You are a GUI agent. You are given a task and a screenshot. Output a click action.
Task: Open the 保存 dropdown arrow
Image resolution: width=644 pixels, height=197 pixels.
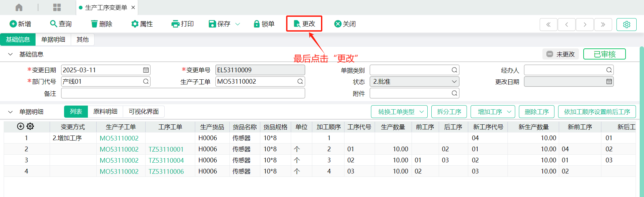point(238,24)
